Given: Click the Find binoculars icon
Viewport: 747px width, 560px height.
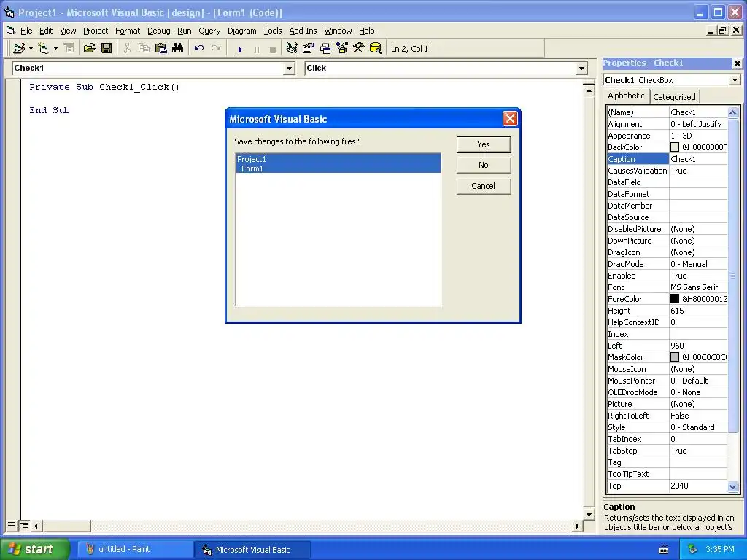Looking at the screenshot, I should coord(178,48).
